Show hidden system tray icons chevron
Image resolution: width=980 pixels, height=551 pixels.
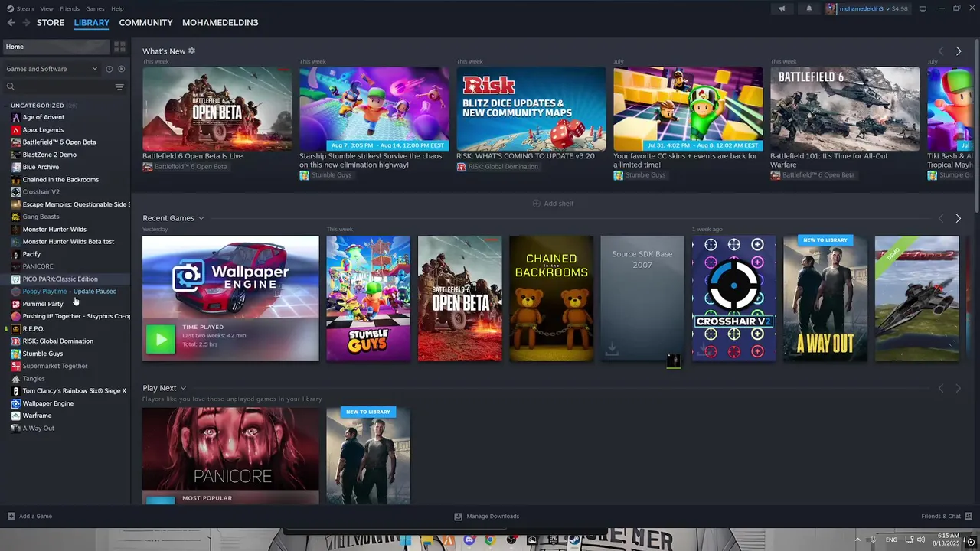pos(857,540)
